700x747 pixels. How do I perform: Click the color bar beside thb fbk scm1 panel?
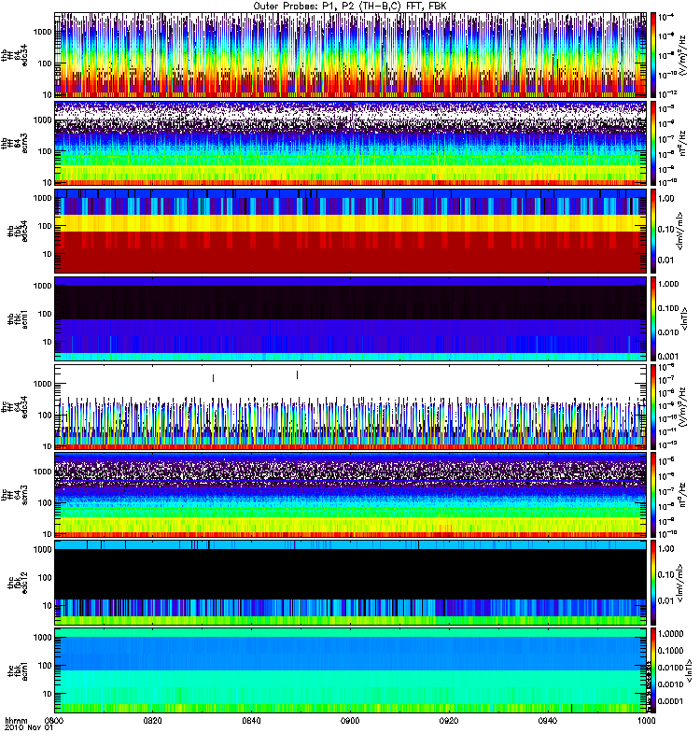(x=653, y=318)
